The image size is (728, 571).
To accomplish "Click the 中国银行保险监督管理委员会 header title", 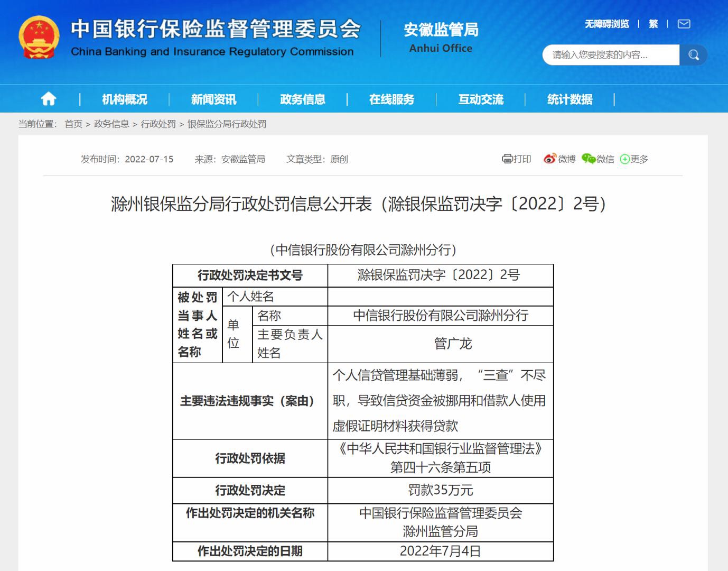I will (216, 29).
